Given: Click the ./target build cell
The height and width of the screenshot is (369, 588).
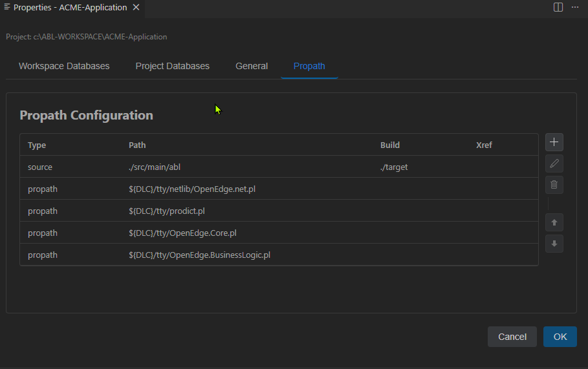Looking at the screenshot, I should [394, 167].
